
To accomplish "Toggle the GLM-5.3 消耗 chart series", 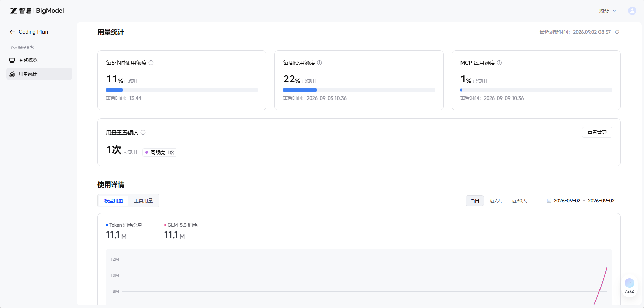I will click(181, 225).
